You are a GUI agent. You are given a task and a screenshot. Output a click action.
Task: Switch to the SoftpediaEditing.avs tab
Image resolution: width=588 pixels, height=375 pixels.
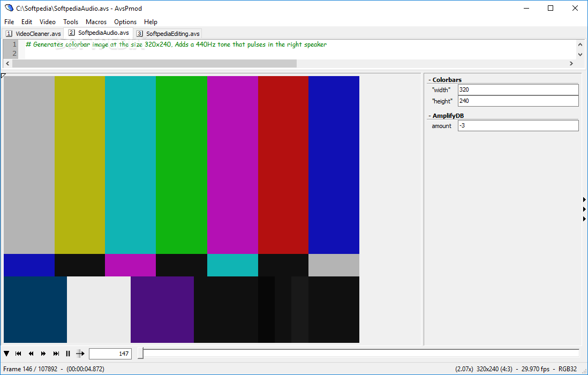click(x=168, y=34)
